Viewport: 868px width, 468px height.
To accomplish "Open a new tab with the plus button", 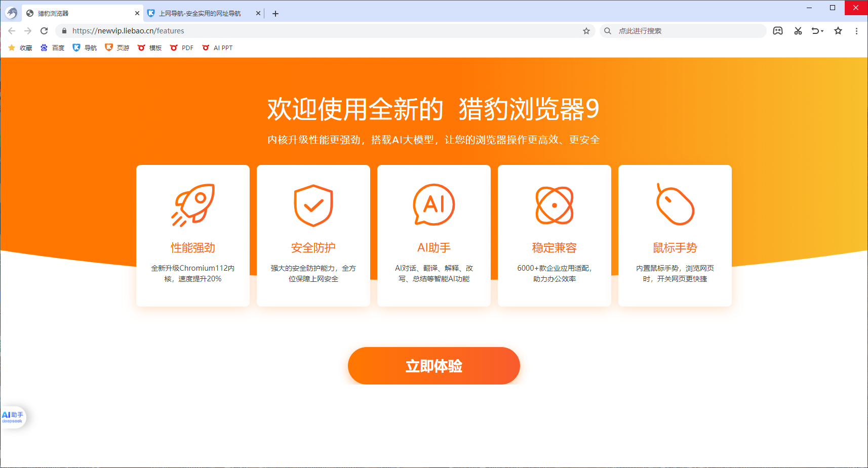I will tap(275, 14).
